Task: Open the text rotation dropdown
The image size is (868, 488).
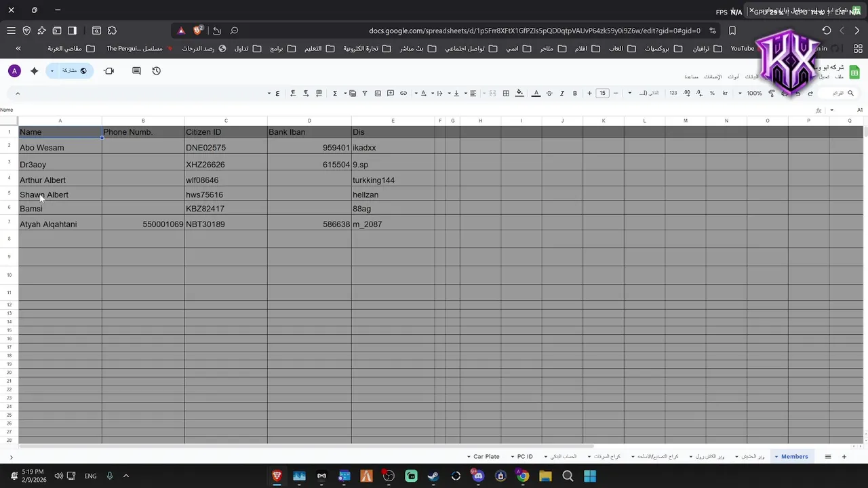Action: pyautogui.click(x=420, y=93)
